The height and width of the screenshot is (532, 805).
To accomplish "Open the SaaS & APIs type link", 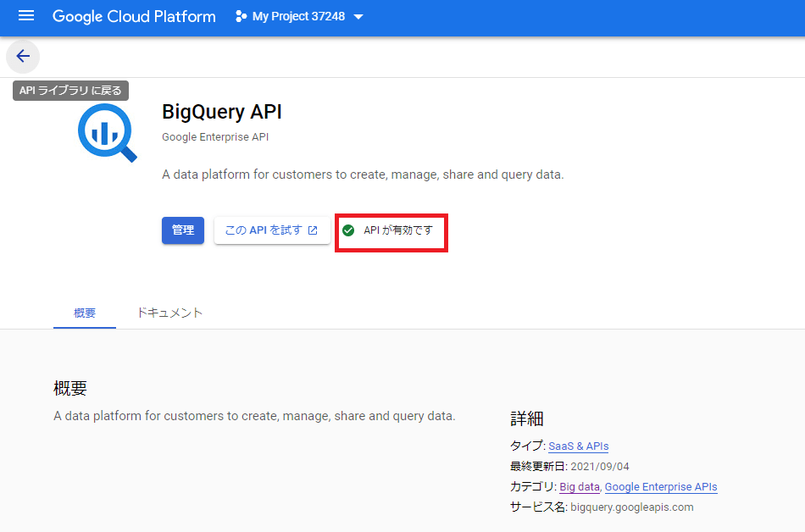I will pos(579,446).
